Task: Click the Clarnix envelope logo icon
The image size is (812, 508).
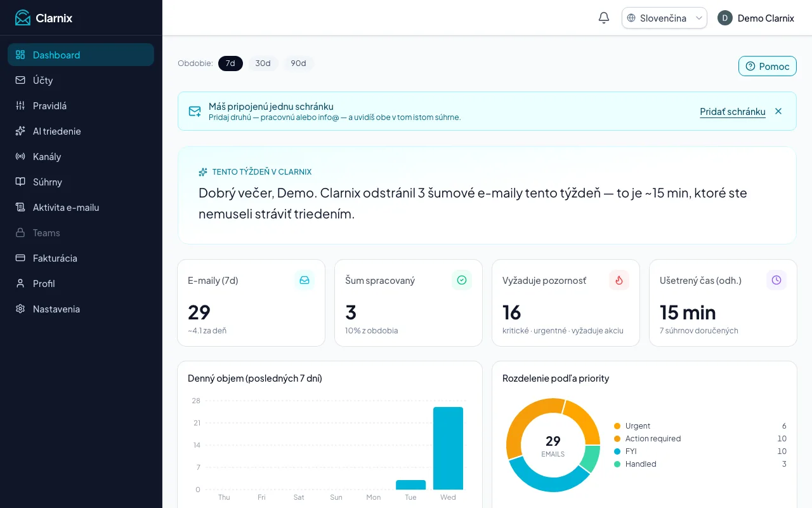Action: 23,18
